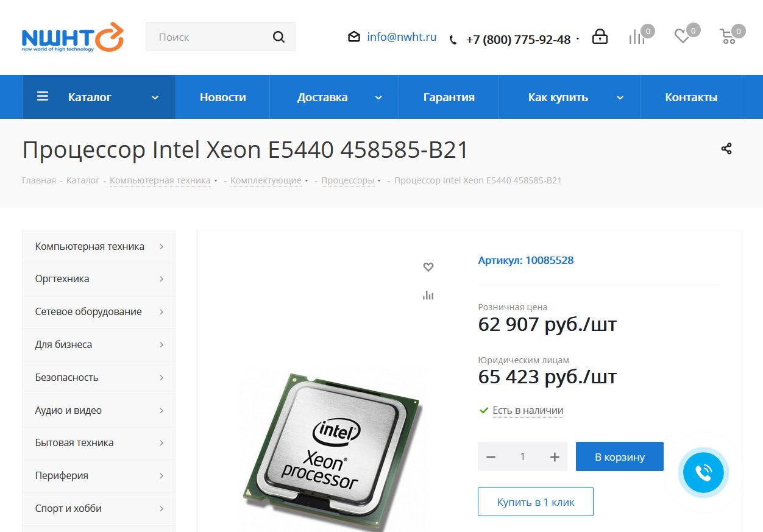Open Компьютерная техника sidebar category
Image resolution: width=763 pixels, height=532 pixels.
coord(99,246)
